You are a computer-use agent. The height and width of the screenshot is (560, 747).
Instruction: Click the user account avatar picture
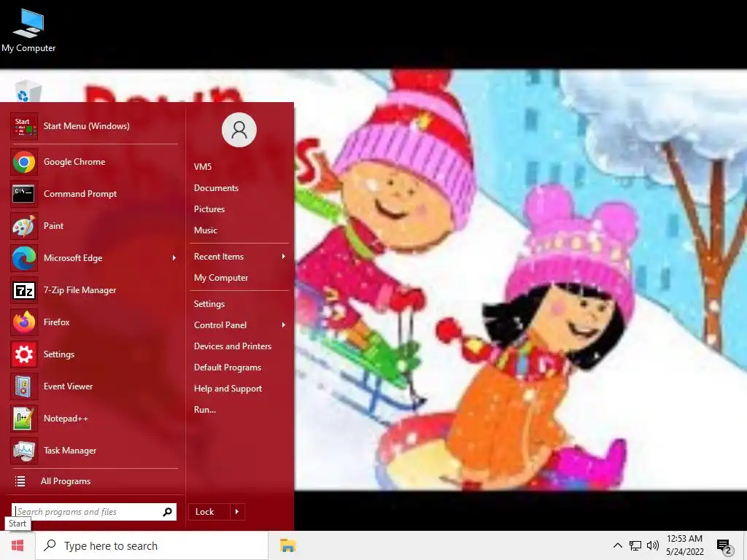239,130
